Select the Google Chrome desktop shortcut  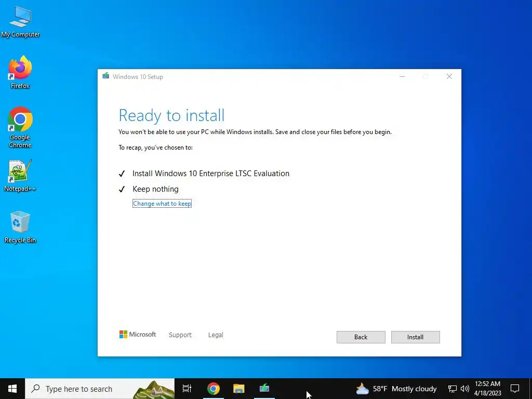pos(20,128)
